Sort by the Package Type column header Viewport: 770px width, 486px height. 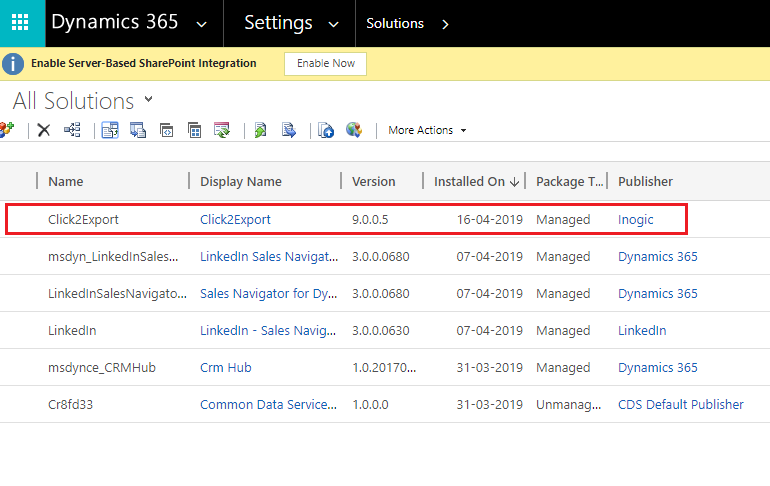coord(570,182)
